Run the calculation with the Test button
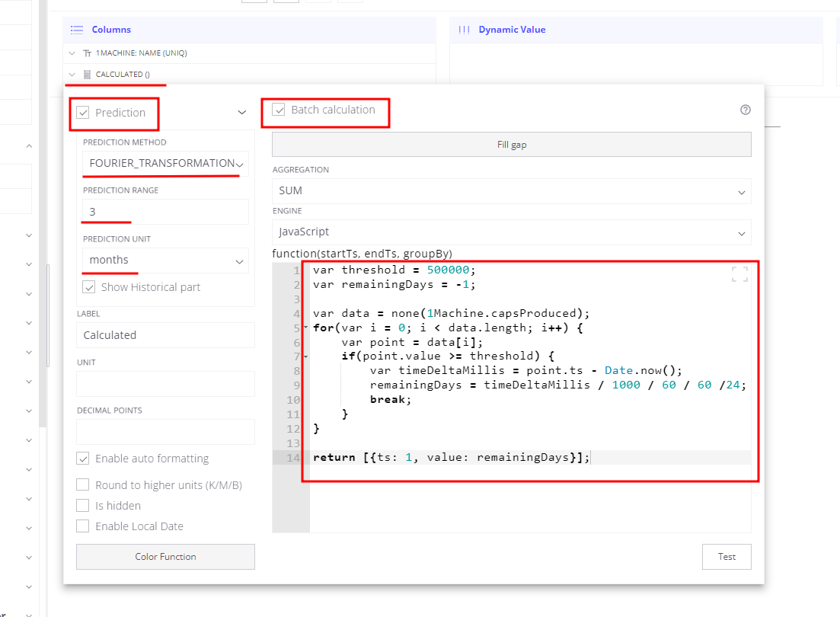840x617 pixels. 726,557
